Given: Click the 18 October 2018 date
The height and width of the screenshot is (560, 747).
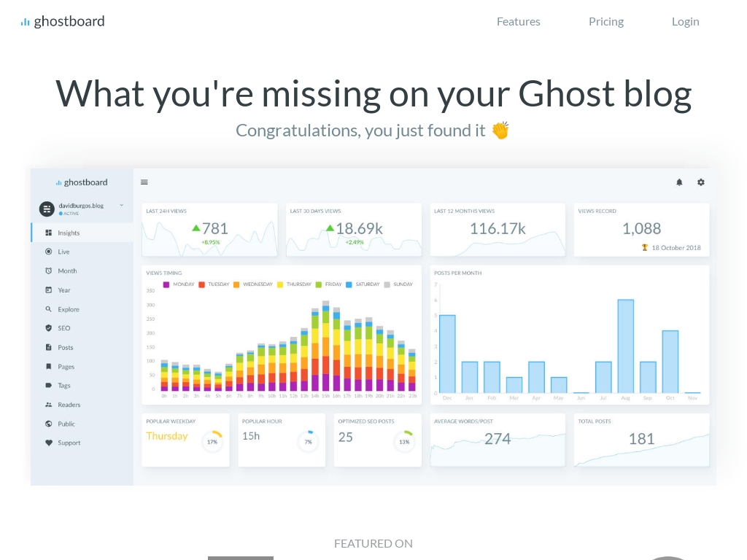Looking at the screenshot, I should click(x=676, y=248).
